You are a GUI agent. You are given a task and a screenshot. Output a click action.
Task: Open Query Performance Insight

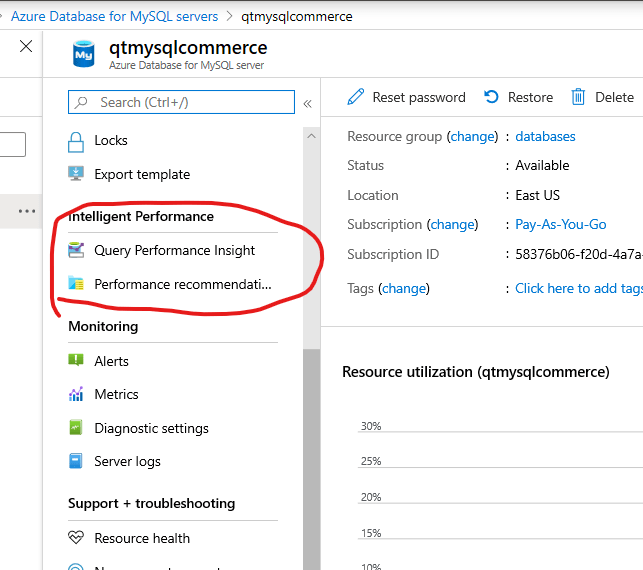(173, 250)
